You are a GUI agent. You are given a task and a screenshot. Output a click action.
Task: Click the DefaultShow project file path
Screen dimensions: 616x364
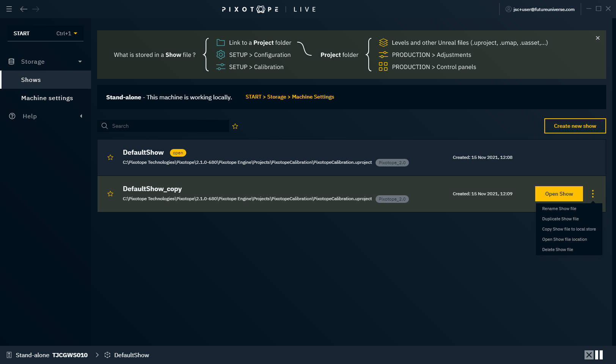[x=247, y=162]
